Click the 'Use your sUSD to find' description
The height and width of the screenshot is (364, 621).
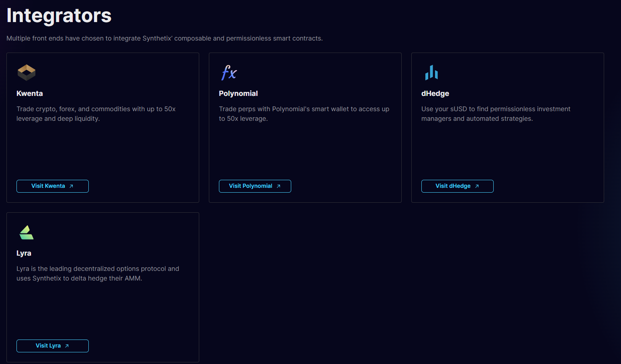pos(496,114)
